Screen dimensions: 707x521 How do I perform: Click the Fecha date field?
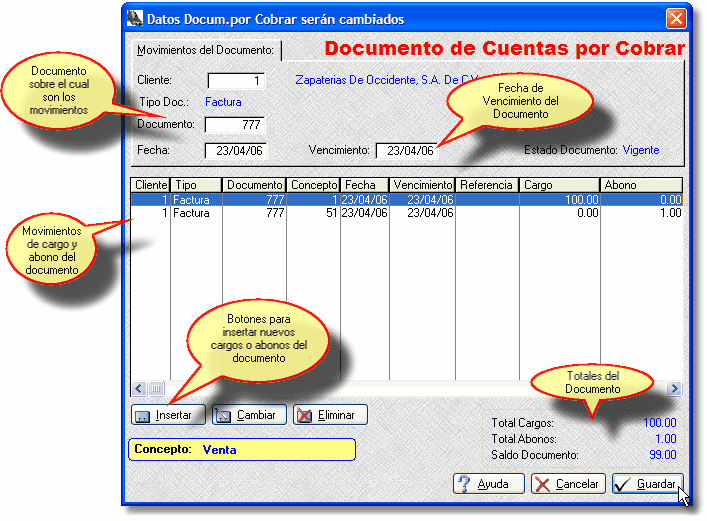234,151
